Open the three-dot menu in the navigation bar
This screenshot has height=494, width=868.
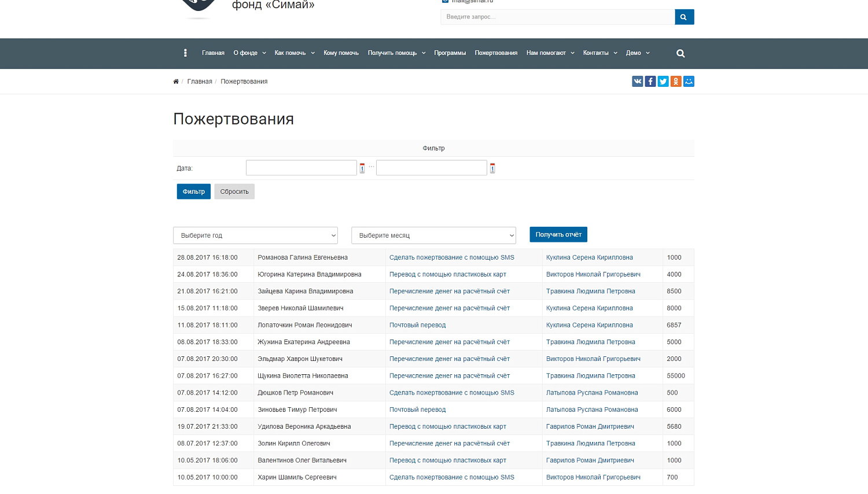coord(185,53)
